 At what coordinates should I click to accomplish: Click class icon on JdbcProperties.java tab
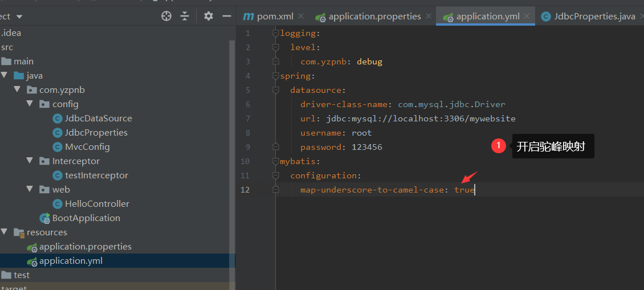(546, 17)
